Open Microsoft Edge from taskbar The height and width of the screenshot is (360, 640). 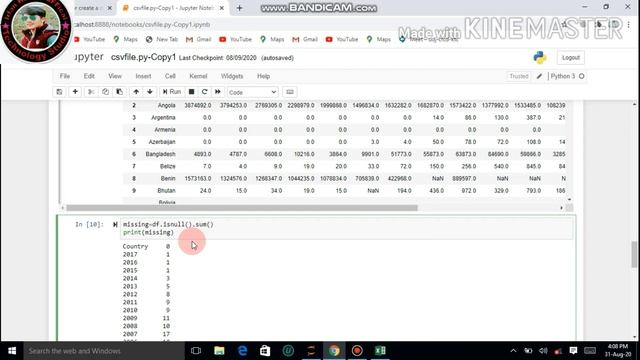242,351
